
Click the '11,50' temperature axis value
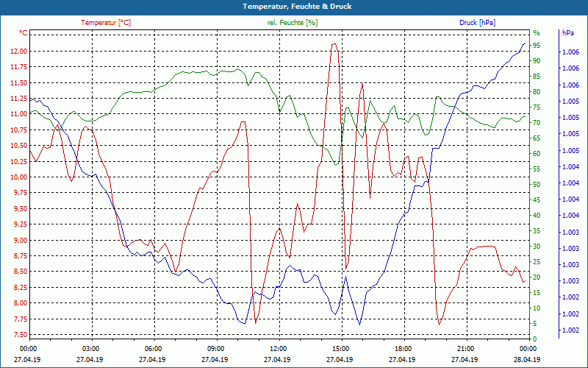19,83
